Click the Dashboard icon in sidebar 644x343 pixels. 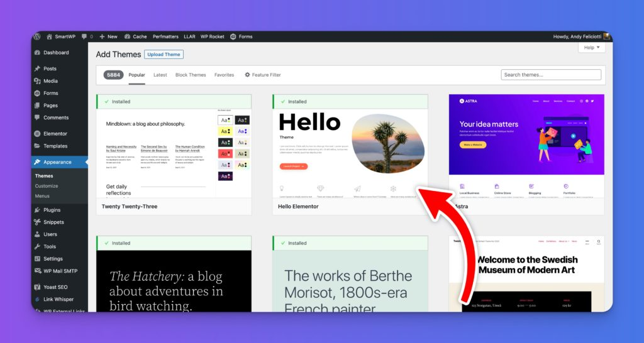point(37,53)
